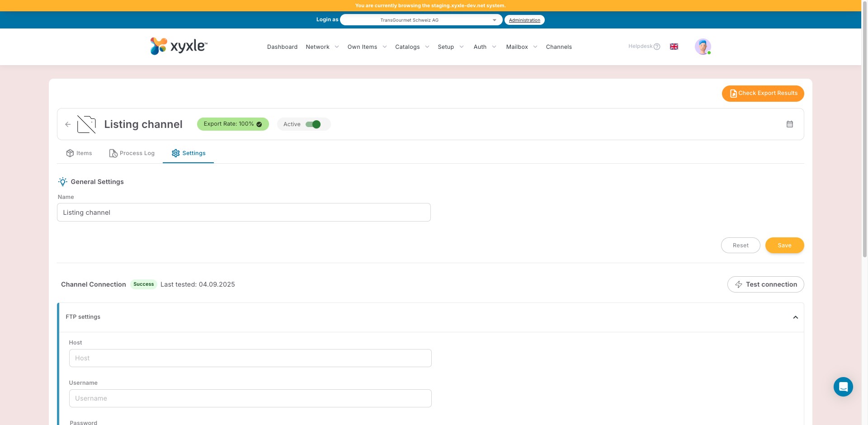Open the Items tab
The height and width of the screenshot is (425, 868).
tap(79, 153)
